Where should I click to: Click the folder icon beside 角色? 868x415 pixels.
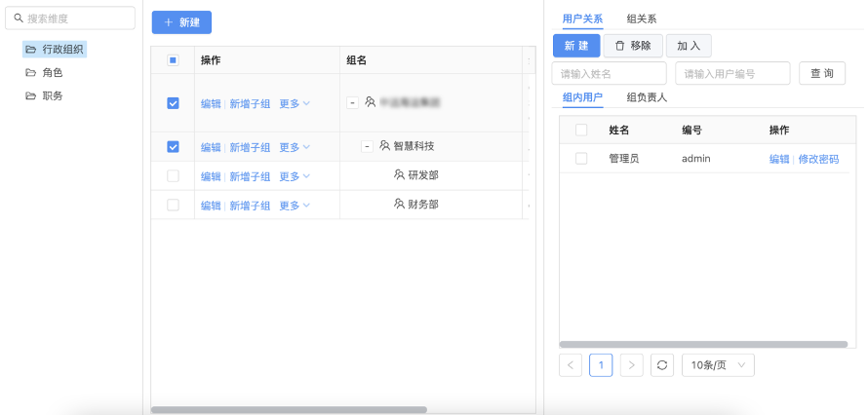click(31, 72)
